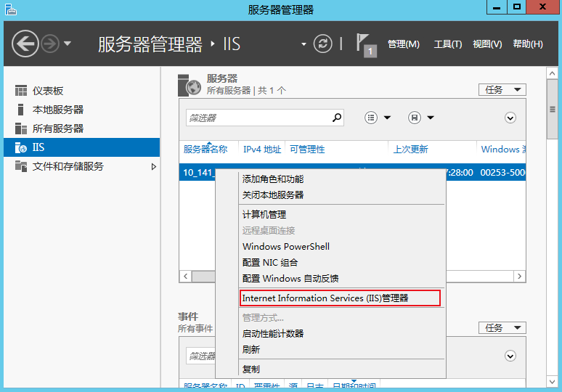Click the save query disk icon

(x=415, y=118)
